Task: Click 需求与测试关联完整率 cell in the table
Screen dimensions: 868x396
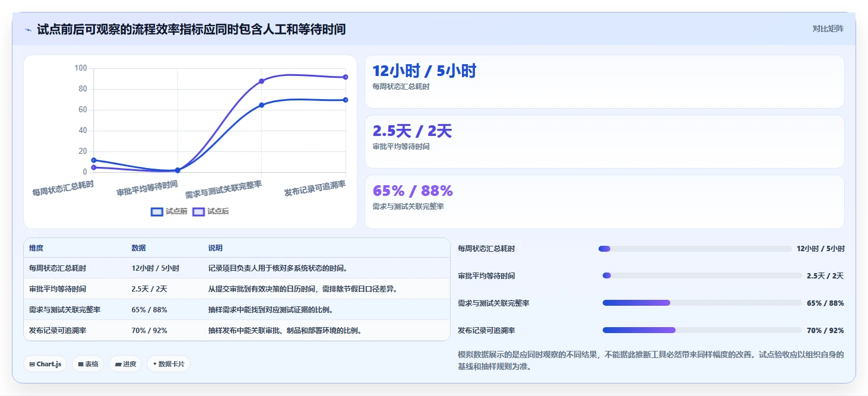Action: tap(64, 310)
